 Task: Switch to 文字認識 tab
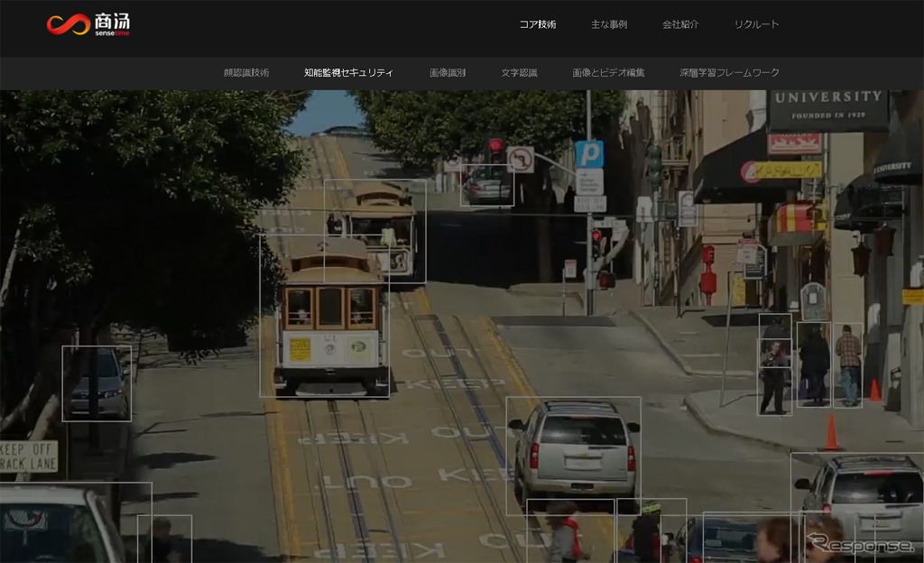tap(519, 73)
